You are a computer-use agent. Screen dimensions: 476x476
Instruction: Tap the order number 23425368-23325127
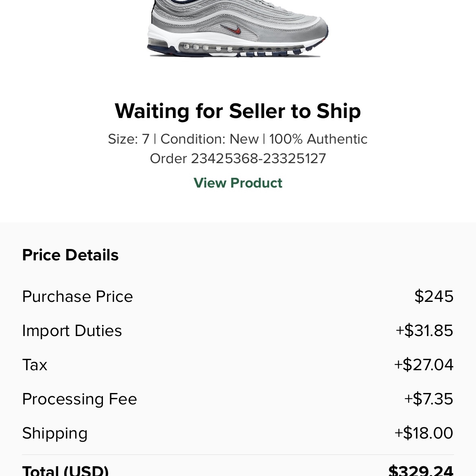258,159
